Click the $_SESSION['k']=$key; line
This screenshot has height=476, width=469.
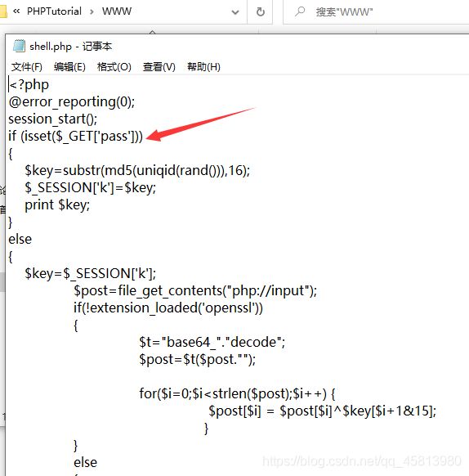pos(90,188)
